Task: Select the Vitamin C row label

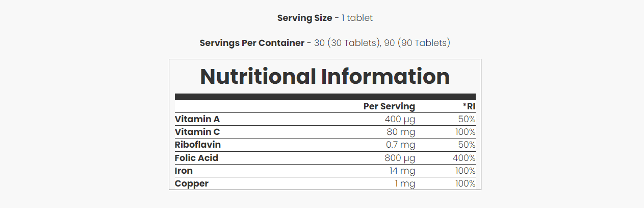Action: pyautogui.click(x=197, y=132)
